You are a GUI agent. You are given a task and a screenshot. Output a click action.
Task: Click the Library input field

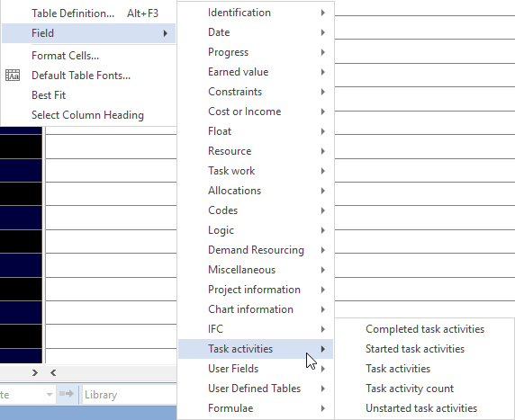point(130,395)
